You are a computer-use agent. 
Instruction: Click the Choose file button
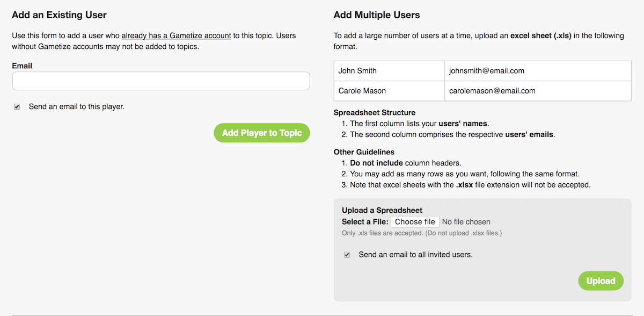(415, 222)
